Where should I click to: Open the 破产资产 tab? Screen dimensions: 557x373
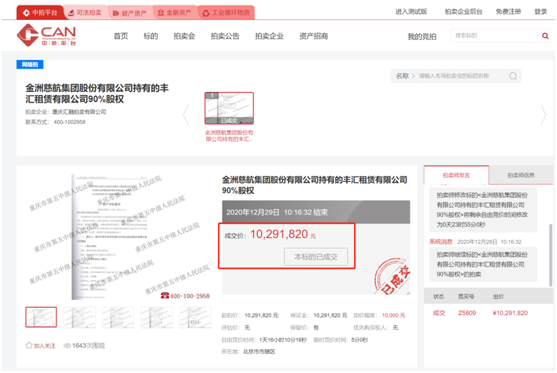pos(130,13)
